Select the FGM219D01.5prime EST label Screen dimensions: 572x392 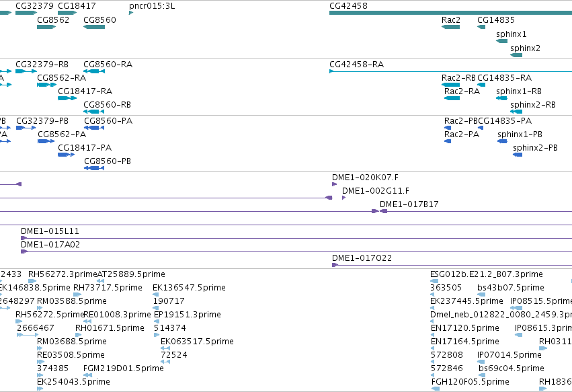coord(123,368)
